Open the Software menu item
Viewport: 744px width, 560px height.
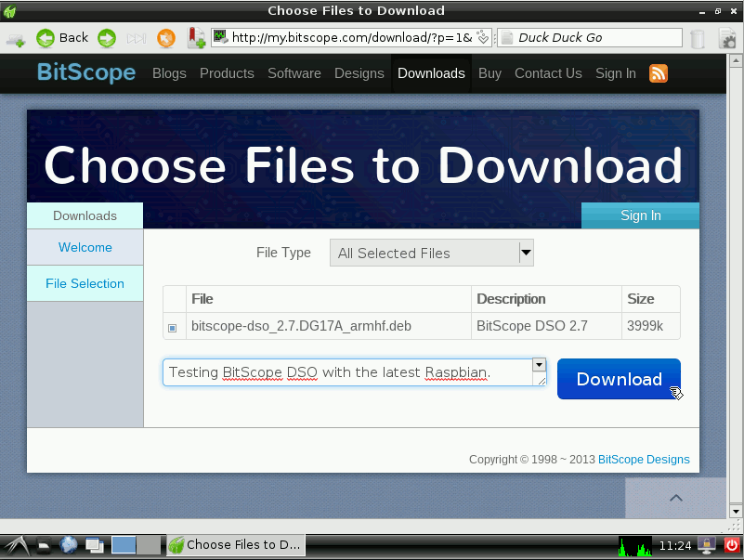294,73
